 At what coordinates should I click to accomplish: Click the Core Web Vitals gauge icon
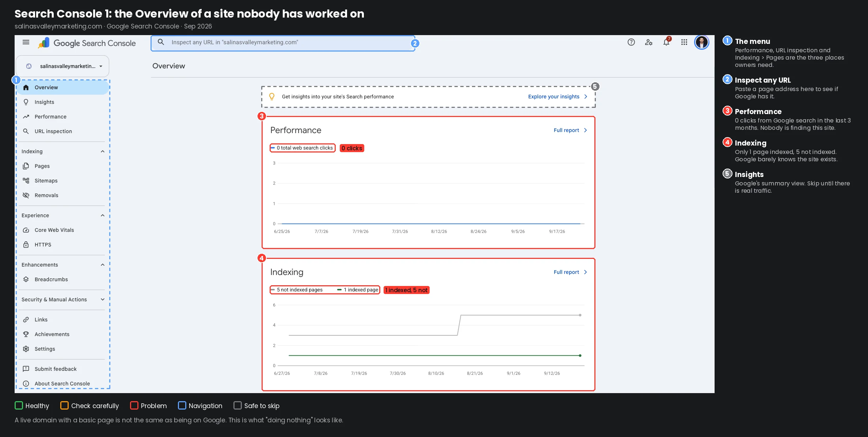tap(26, 230)
